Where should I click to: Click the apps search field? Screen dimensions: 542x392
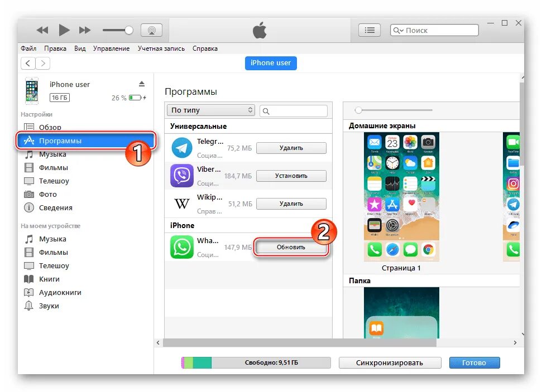pyautogui.click(x=294, y=111)
